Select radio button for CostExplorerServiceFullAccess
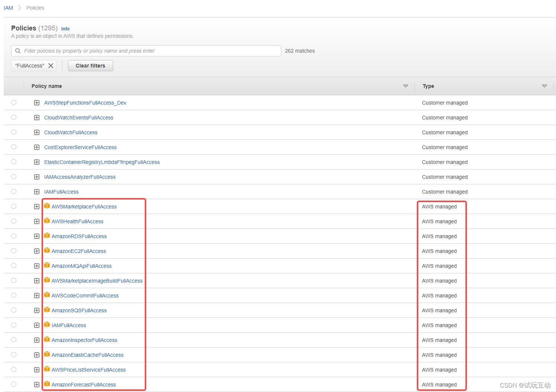The image size is (556, 392). pyautogui.click(x=14, y=147)
